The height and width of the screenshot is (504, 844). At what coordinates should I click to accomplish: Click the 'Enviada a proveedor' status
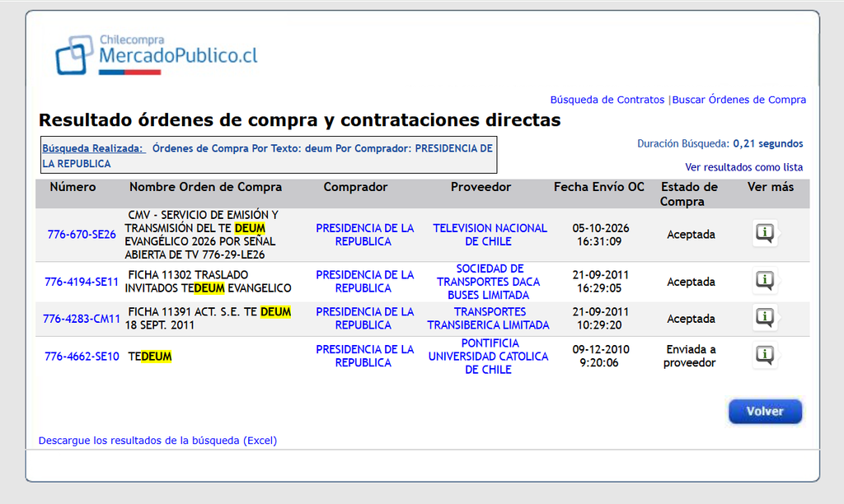[x=690, y=356]
